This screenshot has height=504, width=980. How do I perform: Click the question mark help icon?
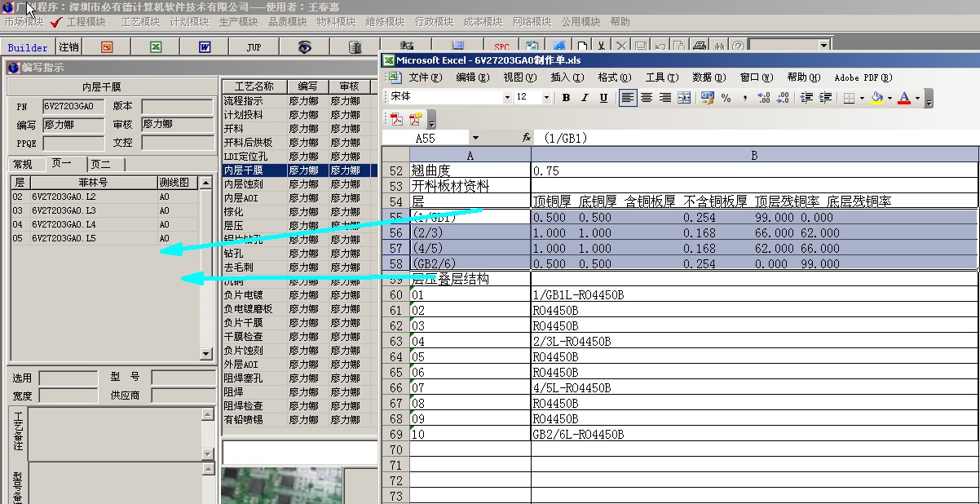click(x=737, y=47)
